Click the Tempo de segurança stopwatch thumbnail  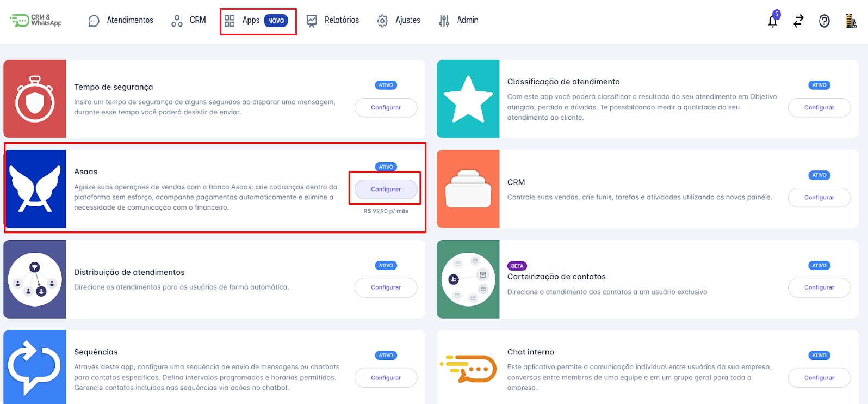coord(35,99)
